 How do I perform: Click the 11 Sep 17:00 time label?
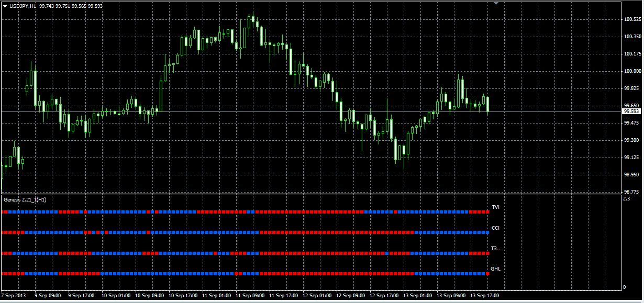[x=283, y=296]
